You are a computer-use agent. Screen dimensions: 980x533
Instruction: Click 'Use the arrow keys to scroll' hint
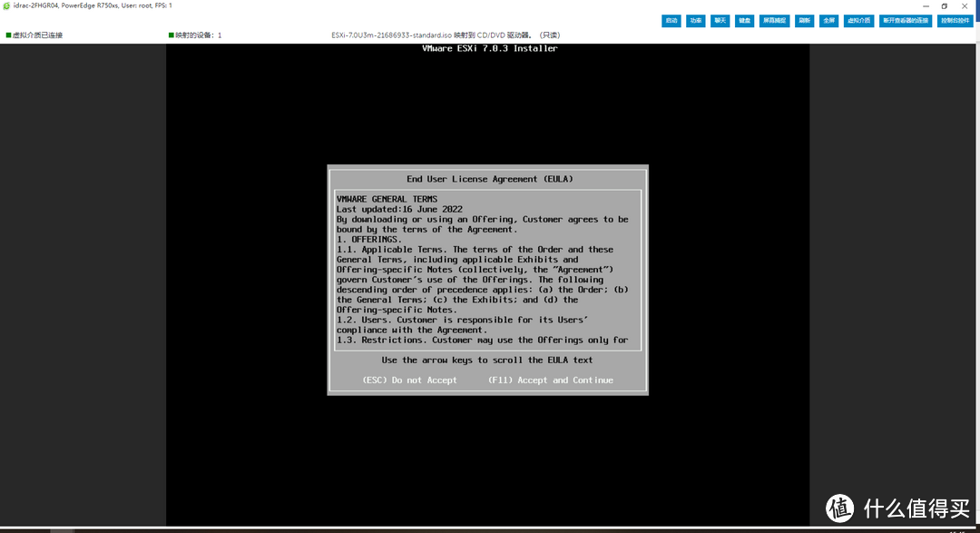pyautogui.click(x=487, y=360)
